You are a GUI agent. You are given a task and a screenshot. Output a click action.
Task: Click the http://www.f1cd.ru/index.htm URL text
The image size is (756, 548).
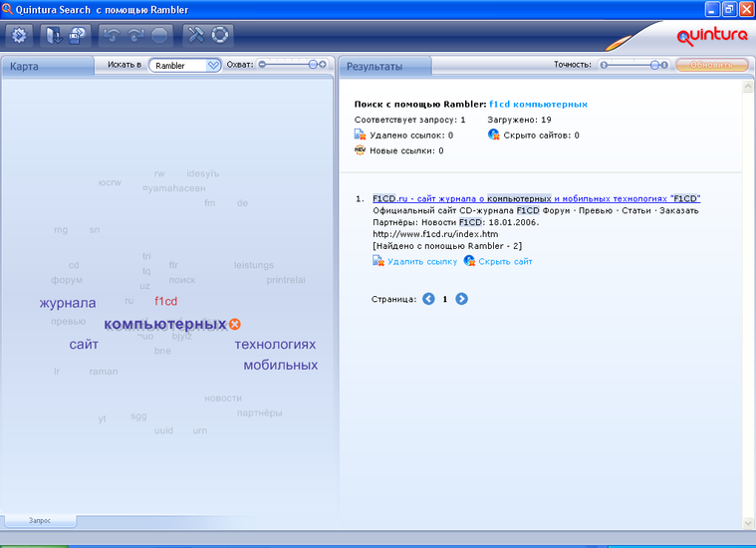[x=435, y=234]
